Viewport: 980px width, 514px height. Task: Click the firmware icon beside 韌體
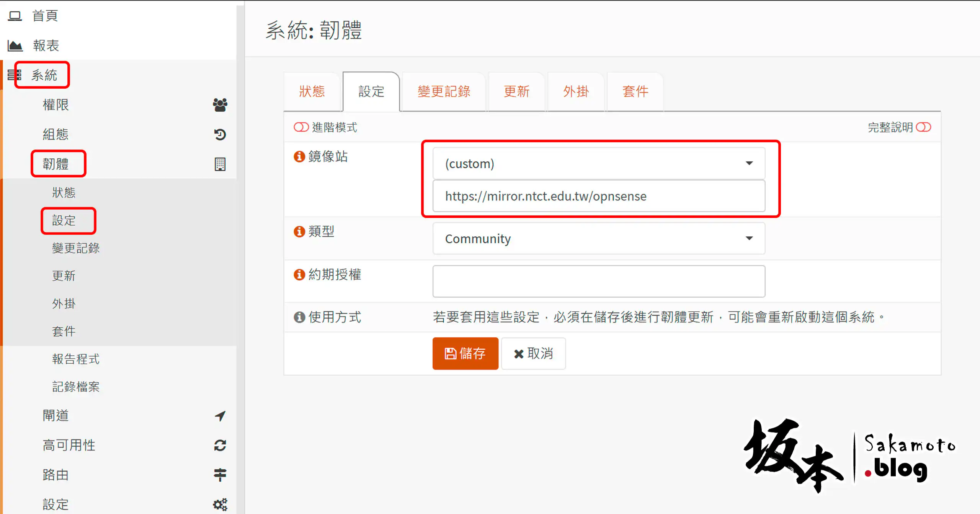point(220,164)
